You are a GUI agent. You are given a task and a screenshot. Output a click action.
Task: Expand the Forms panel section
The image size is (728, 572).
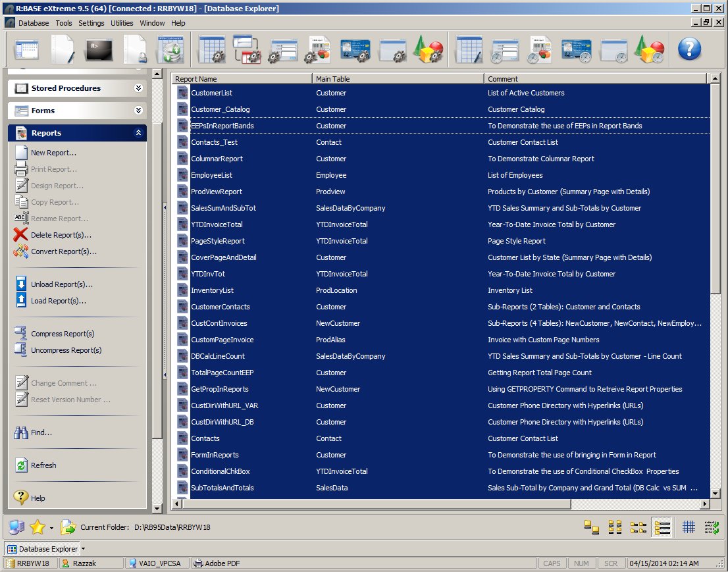point(138,111)
